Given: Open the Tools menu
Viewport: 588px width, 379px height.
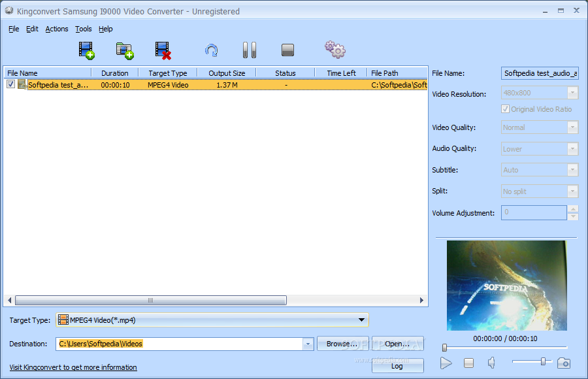Looking at the screenshot, I should (83, 29).
